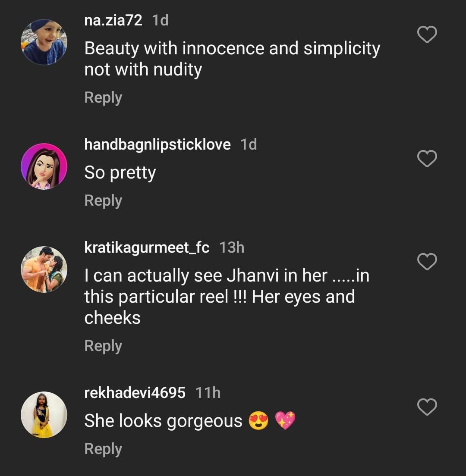The height and width of the screenshot is (476, 466).
Task: Like kratikagurmeet_fc's comment about Jhanvi
Action: (x=427, y=262)
